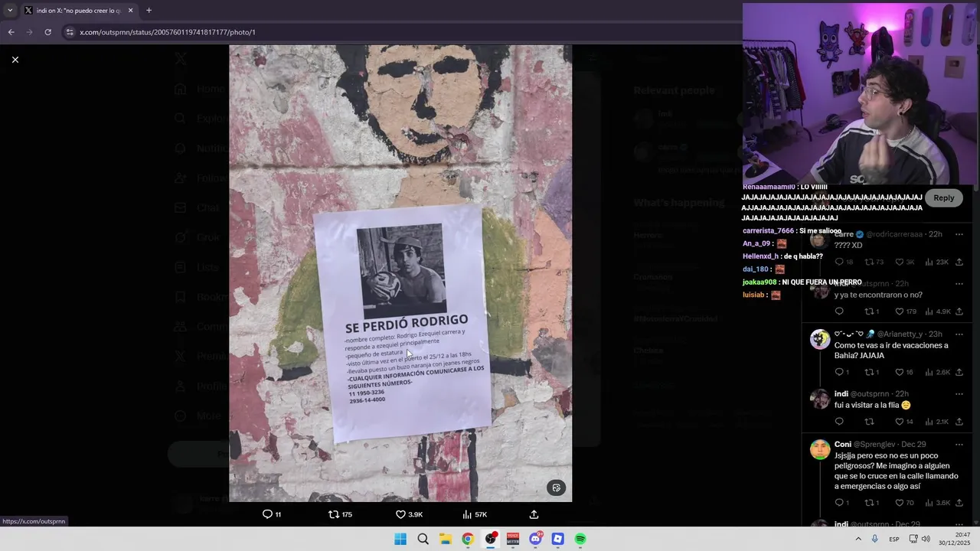Open Windows taskbar search
The height and width of the screenshot is (551, 980).
[423, 539]
